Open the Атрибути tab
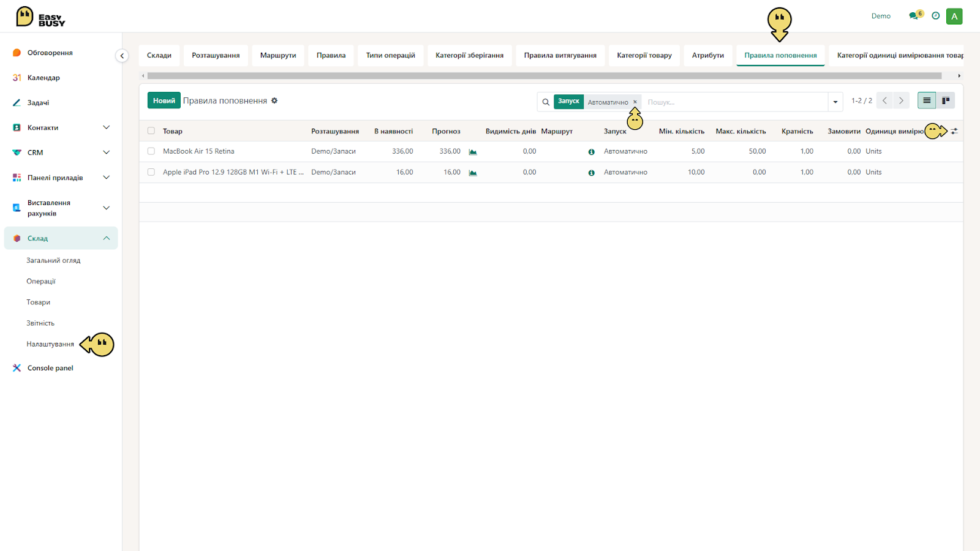 coord(708,55)
